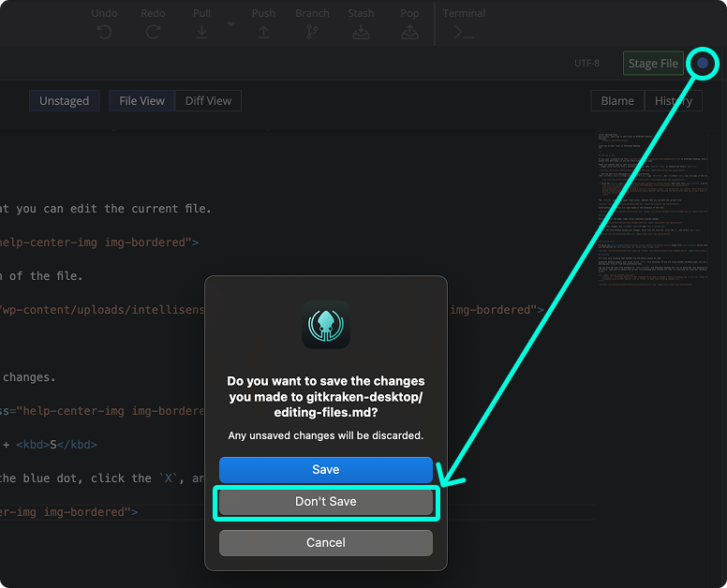727x588 pixels.
Task: Click the blue unsaved-changes dot
Action: click(x=703, y=64)
